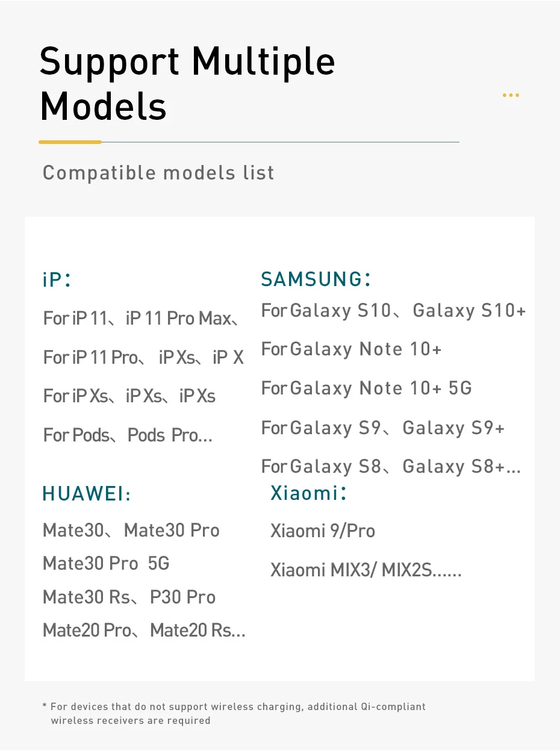Click 'For iP 11 Pro, iP Xs, iP X' line
The image size is (560, 751).
(x=143, y=357)
